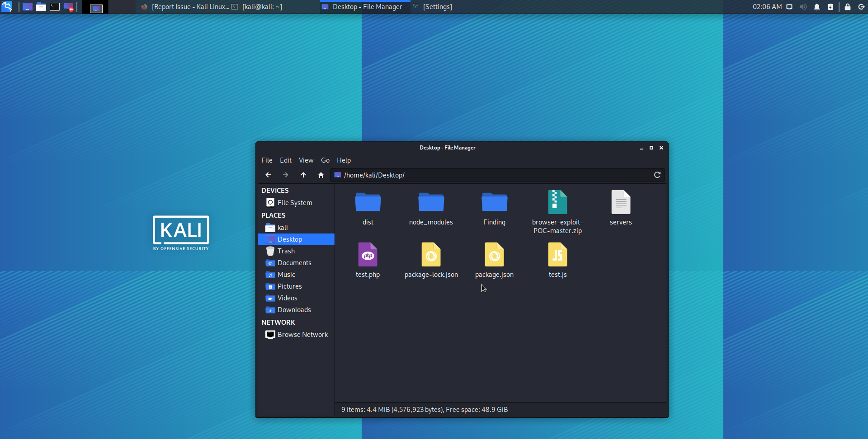Click the back navigation arrow

[x=268, y=175]
